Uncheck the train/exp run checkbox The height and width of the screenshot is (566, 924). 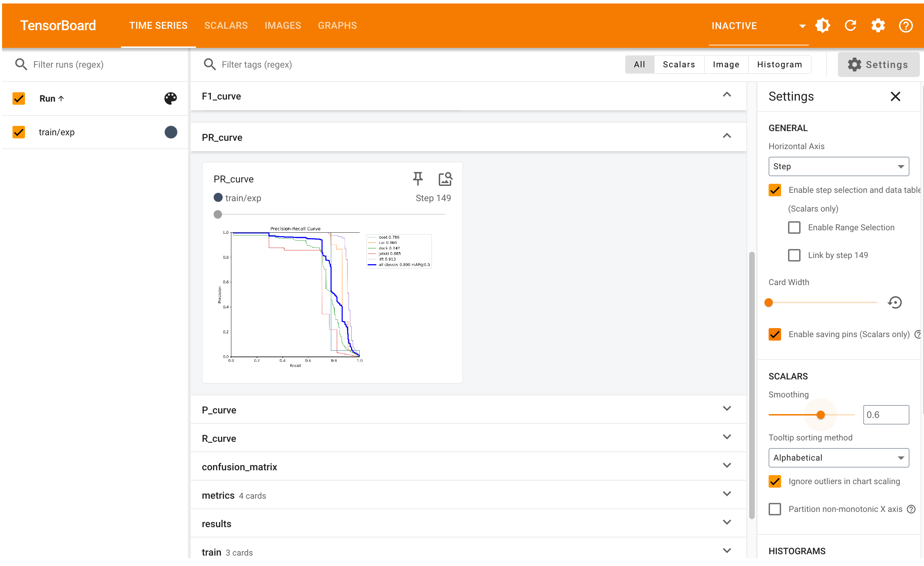pos(19,132)
